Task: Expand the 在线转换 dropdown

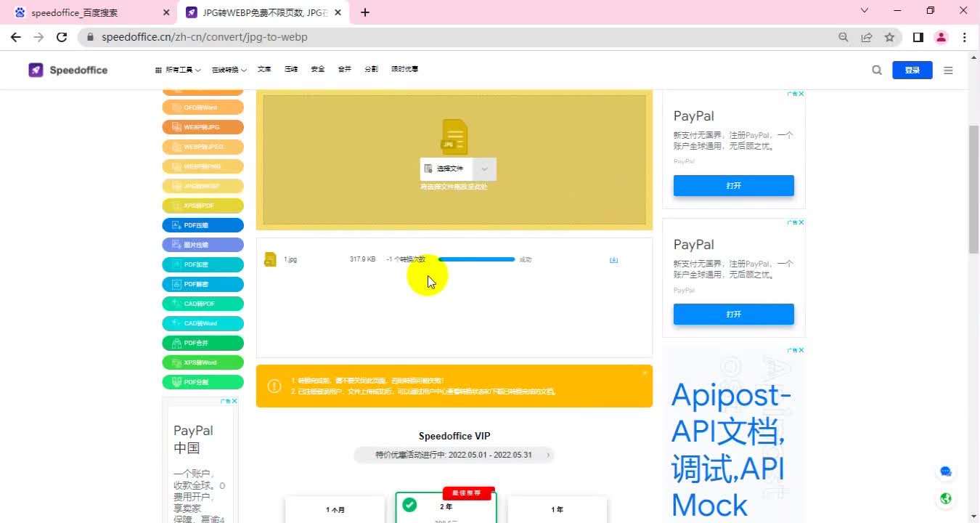Action: click(229, 69)
